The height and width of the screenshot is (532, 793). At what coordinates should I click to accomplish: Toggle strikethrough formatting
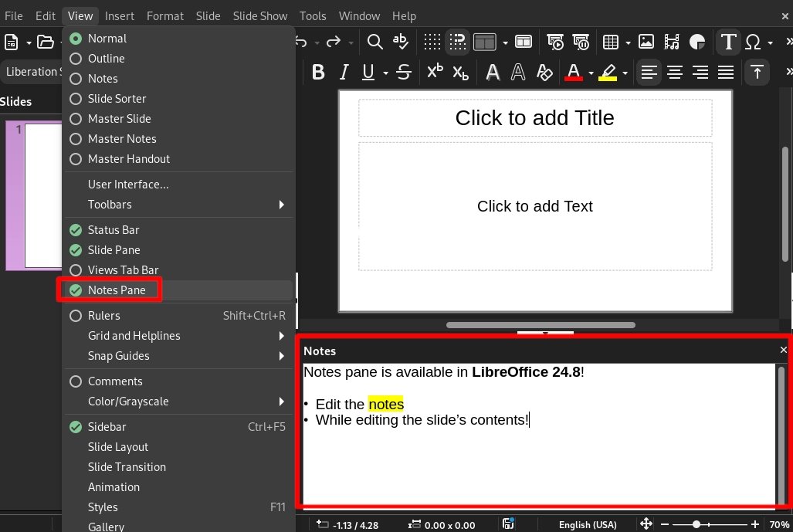pyautogui.click(x=402, y=72)
